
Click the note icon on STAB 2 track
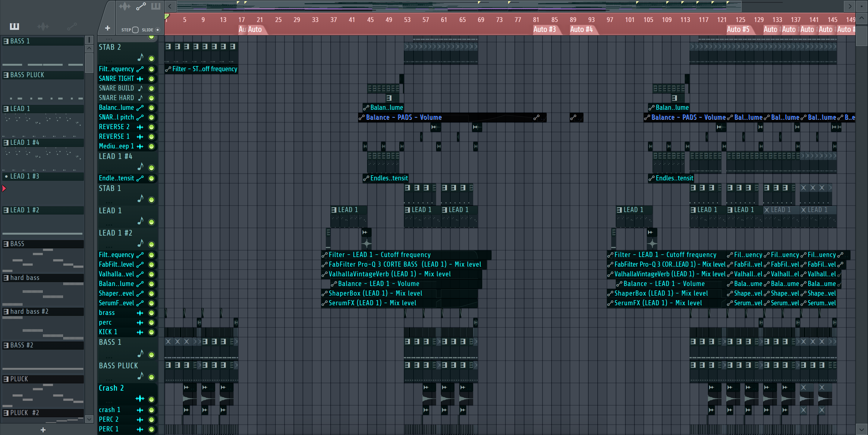140,58
